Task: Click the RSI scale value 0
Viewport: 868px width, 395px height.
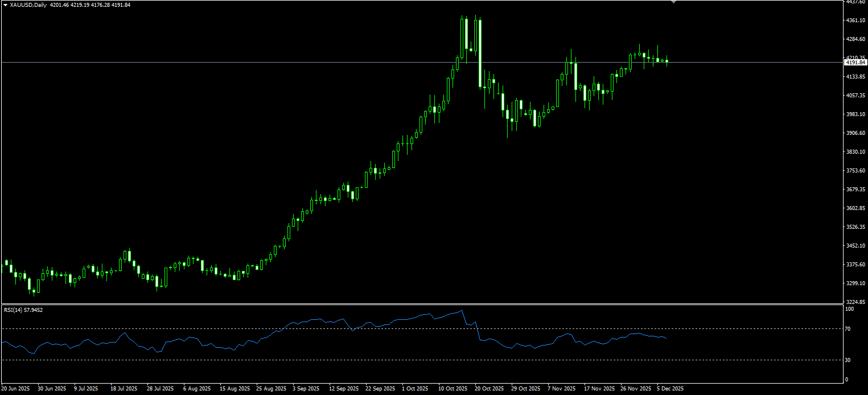Action: pyautogui.click(x=846, y=380)
